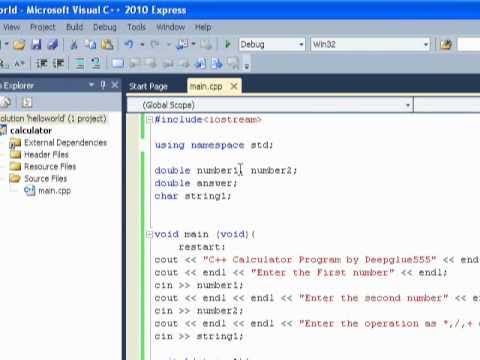
Task: Close the Solution Explorer panel
Action: (x=115, y=85)
